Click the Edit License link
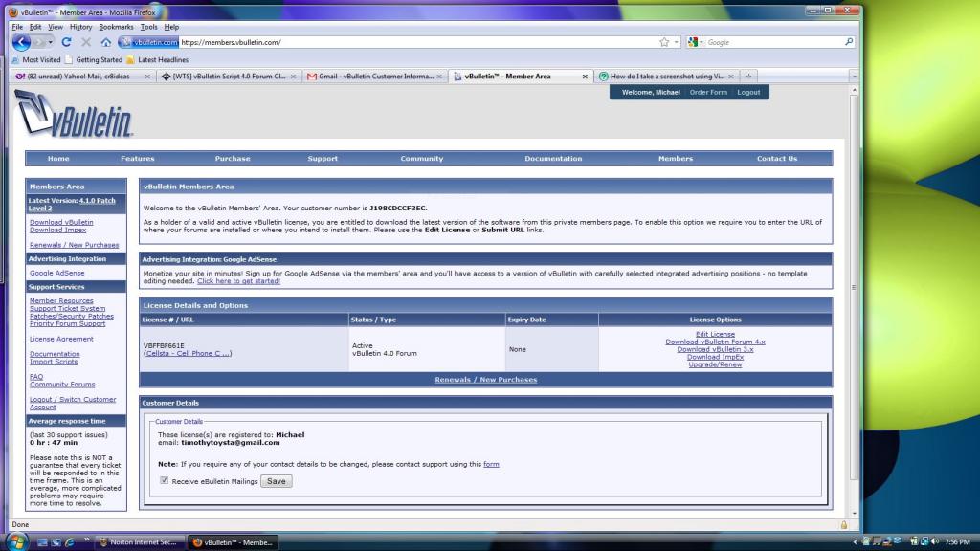This screenshot has width=980, height=551. tap(715, 334)
